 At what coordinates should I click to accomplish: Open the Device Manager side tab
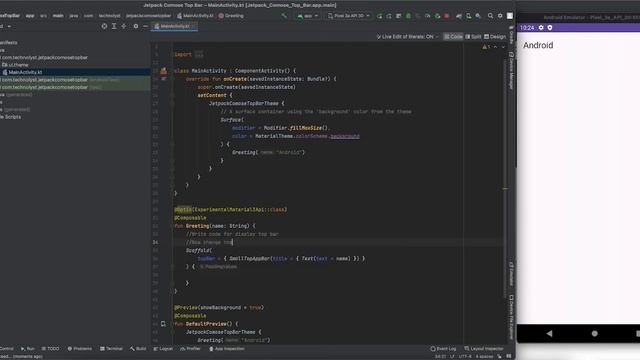(511, 70)
